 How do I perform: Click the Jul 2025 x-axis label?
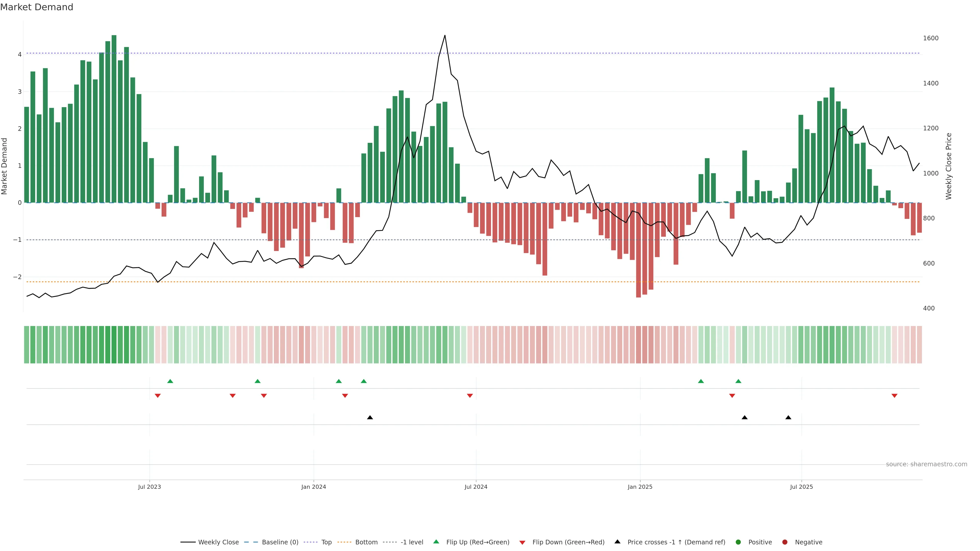tap(801, 487)
